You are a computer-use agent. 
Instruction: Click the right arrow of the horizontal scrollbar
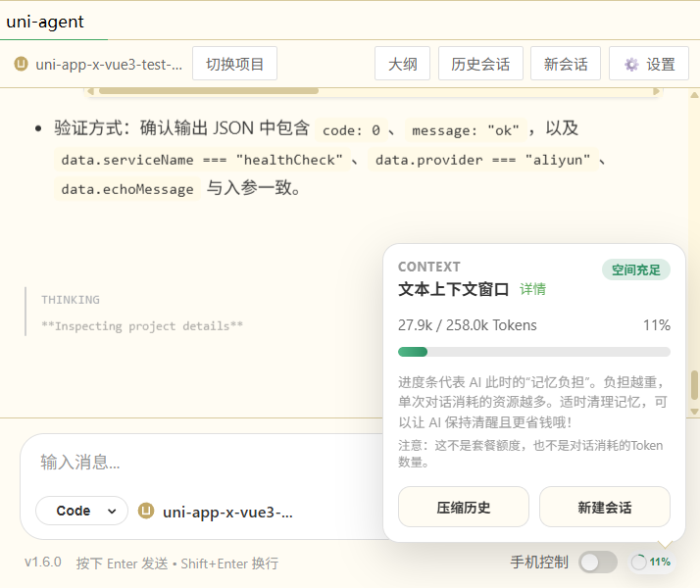click(657, 91)
